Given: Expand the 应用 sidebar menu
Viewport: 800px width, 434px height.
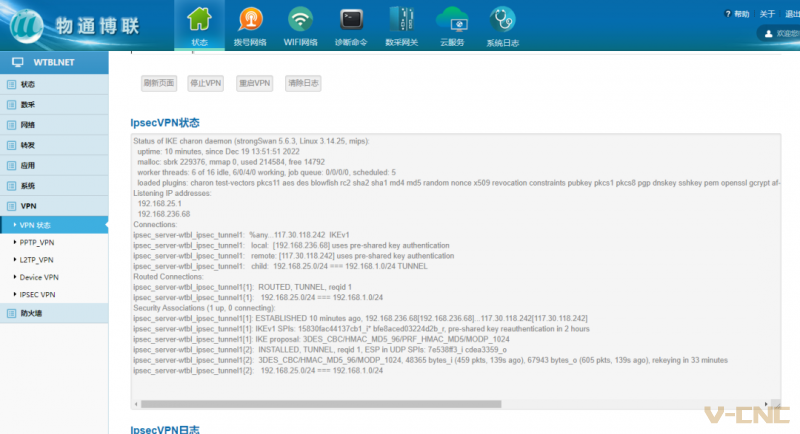Looking at the screenshot, I should tap(54, 166).
